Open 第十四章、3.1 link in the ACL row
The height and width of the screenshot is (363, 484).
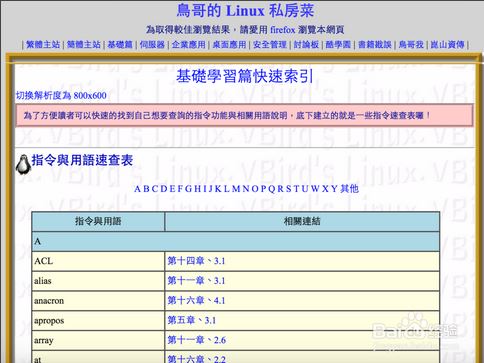[x=196, y=261]
